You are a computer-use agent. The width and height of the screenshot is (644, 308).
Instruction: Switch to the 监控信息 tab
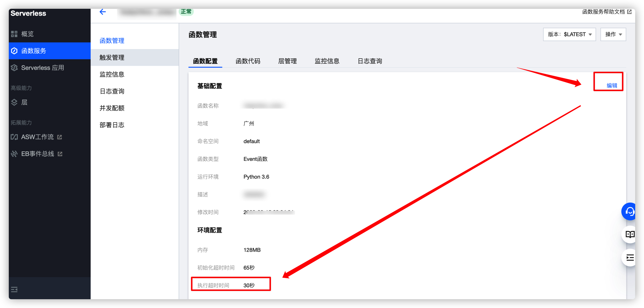pos(327,61)
